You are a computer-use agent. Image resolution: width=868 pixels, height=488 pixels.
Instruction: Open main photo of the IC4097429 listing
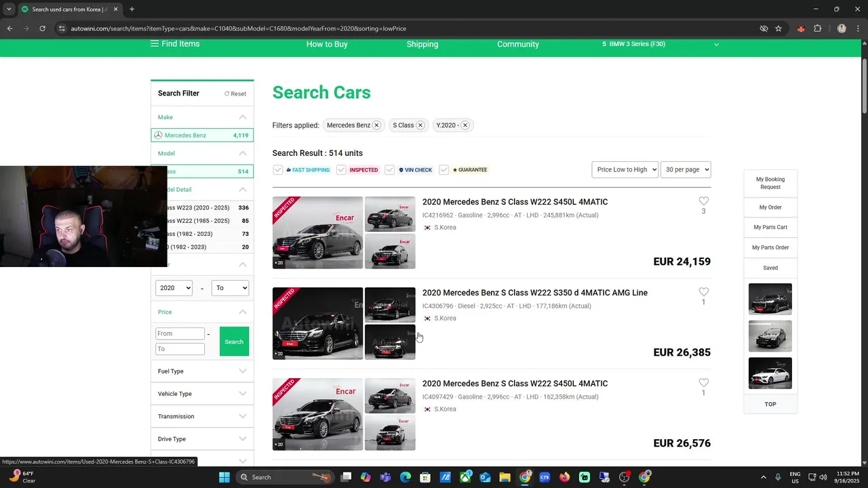(x=317, y=414)
